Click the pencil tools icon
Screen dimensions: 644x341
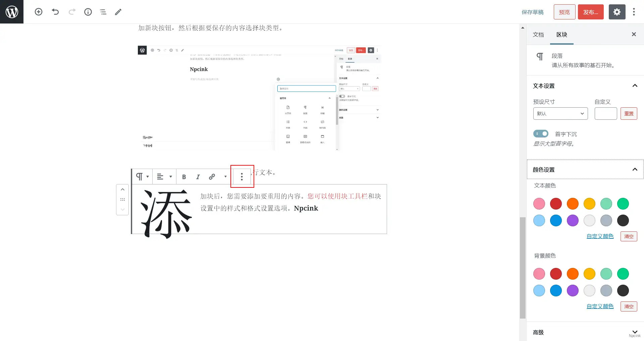tap(118, 12)
